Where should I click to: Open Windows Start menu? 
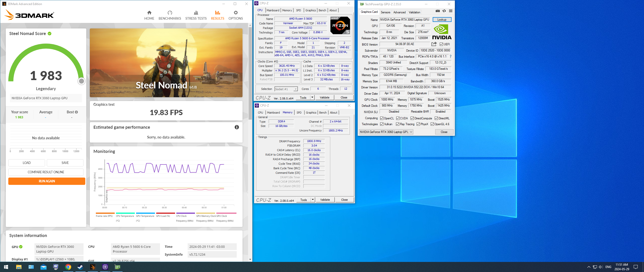pos(6,267)
